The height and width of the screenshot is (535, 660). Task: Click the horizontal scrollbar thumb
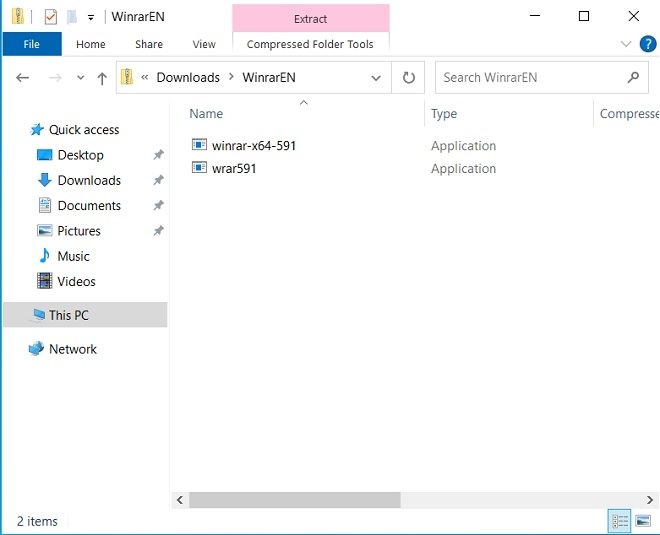pos(295,500)
